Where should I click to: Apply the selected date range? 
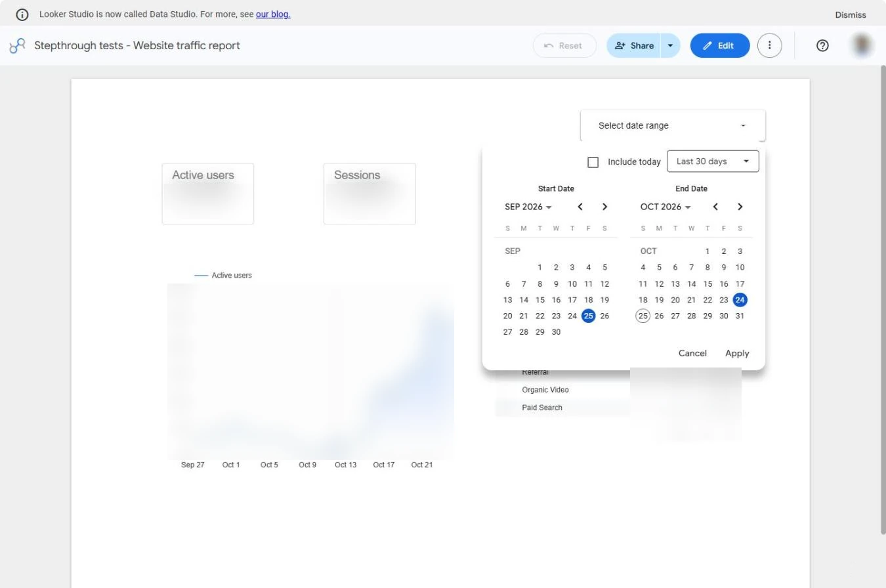pyautogui.click(x=737, y=353)
